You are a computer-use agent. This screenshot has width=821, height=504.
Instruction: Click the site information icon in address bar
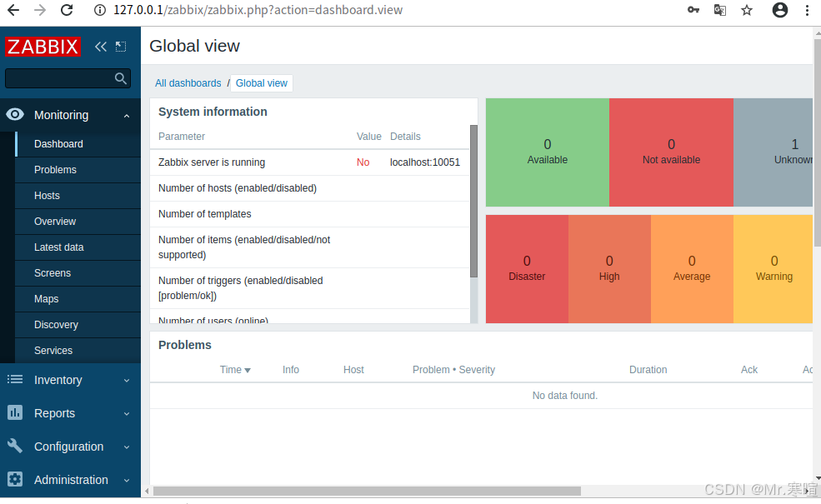click(99, 10)
